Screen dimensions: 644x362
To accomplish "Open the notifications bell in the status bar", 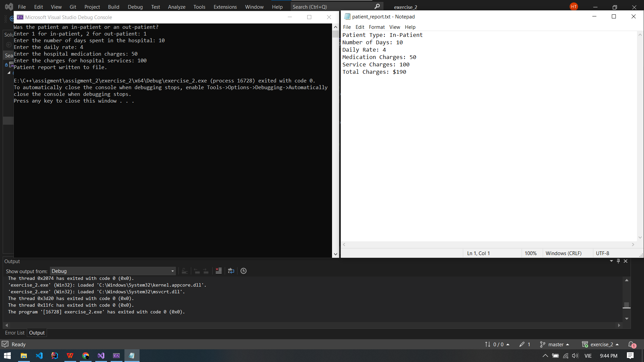I will tap(631, 344).
